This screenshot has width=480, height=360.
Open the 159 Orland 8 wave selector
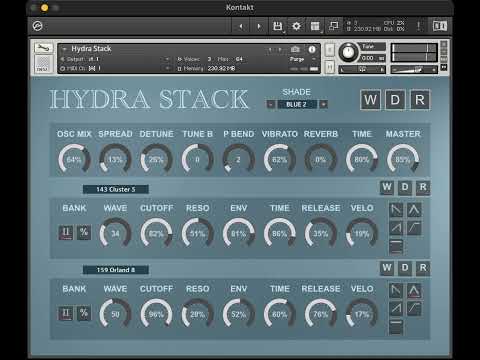coord(116,270)
